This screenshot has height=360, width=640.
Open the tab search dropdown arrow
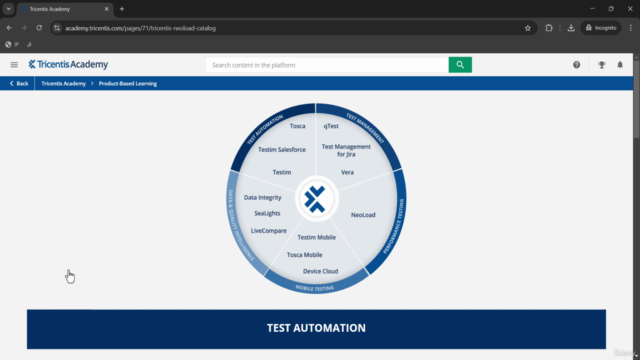(8, 9)
